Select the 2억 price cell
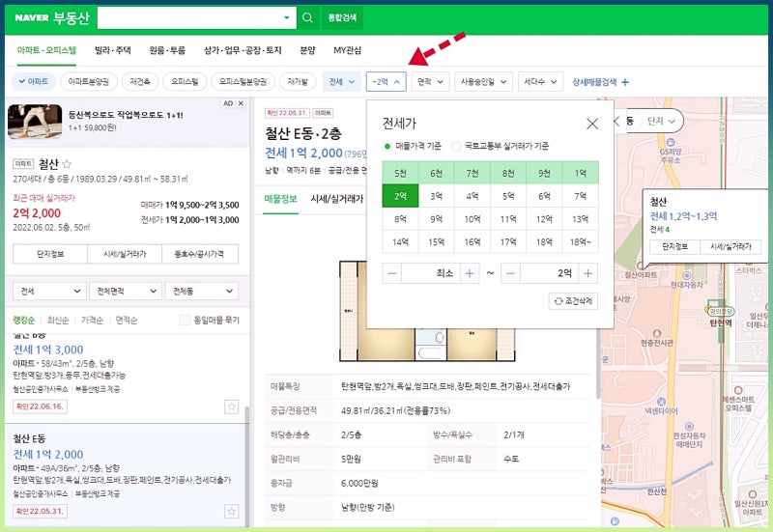The image size is (773, 532). click(400, 196)
